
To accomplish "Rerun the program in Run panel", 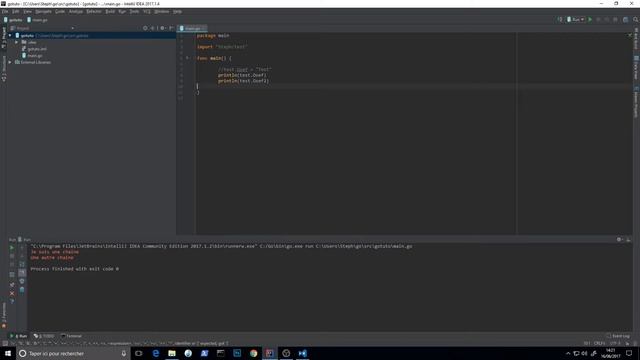I will click(x=12, y=247).
